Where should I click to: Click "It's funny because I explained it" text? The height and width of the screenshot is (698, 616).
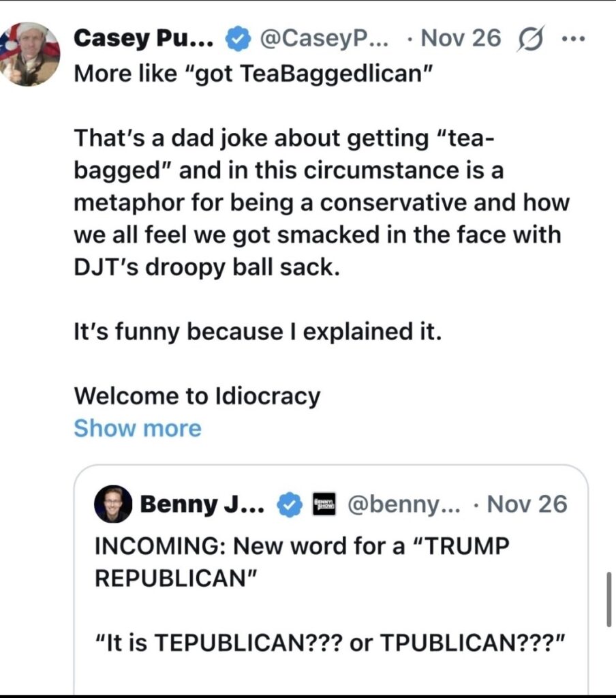click(258, 331)
